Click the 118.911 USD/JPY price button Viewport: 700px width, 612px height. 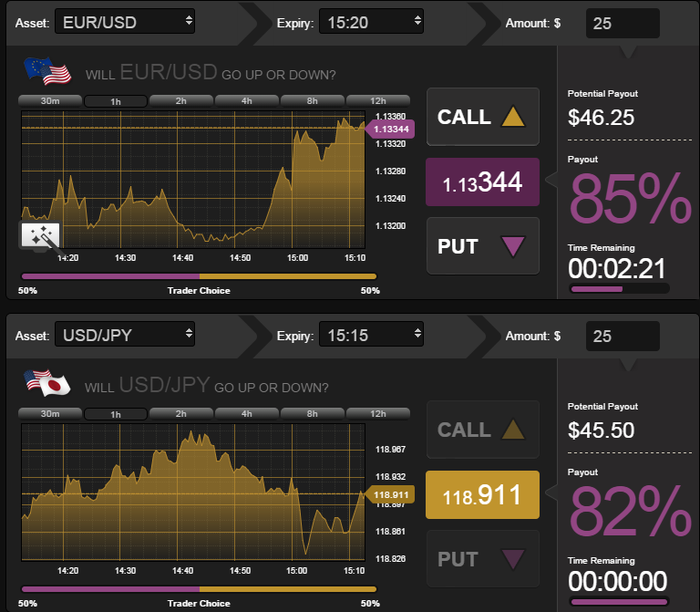click(x=482, y=495)
